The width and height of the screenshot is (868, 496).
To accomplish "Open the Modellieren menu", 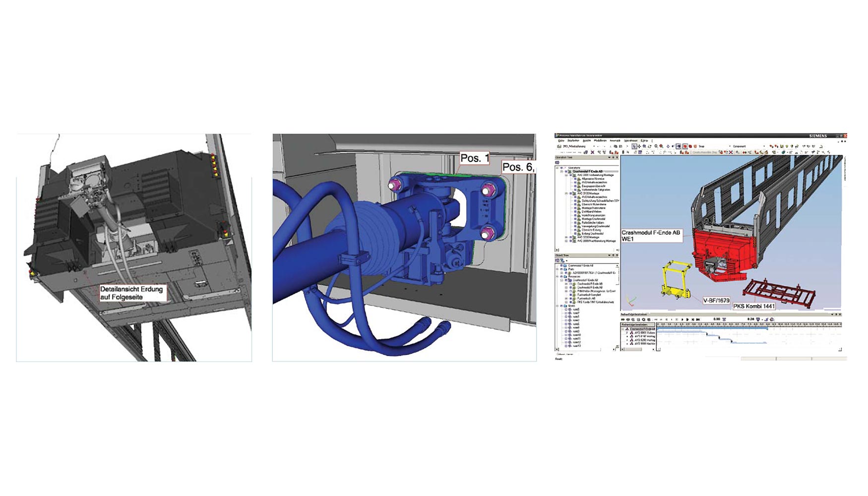I will pyautogui.click(x=600, y=140).
